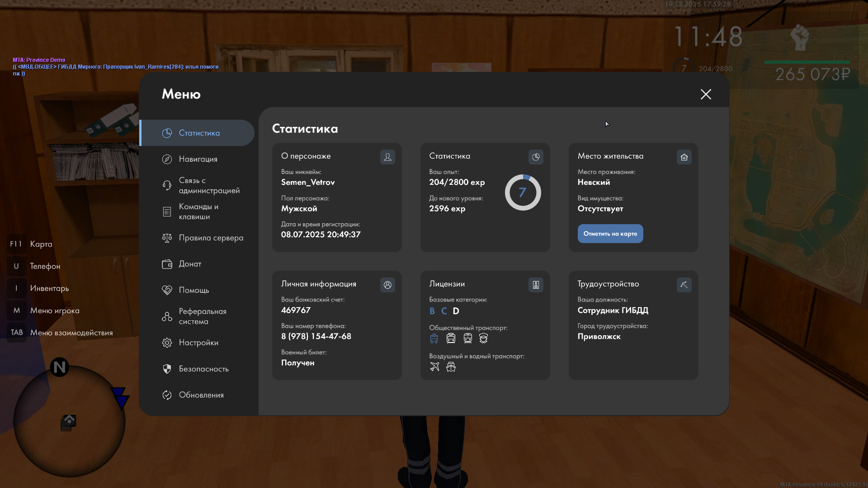The height and width of the screenshot is (488, 868).
Task: Click the level 7 experience progress ring
Action: [x=523, y=192]
